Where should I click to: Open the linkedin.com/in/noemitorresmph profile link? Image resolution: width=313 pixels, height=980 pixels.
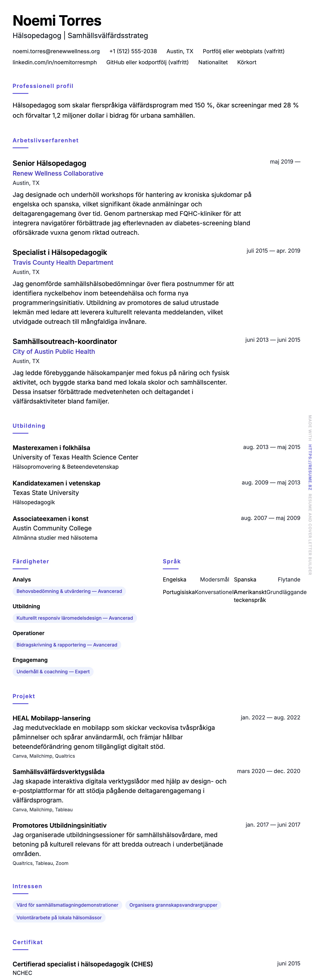coord(54,62)
